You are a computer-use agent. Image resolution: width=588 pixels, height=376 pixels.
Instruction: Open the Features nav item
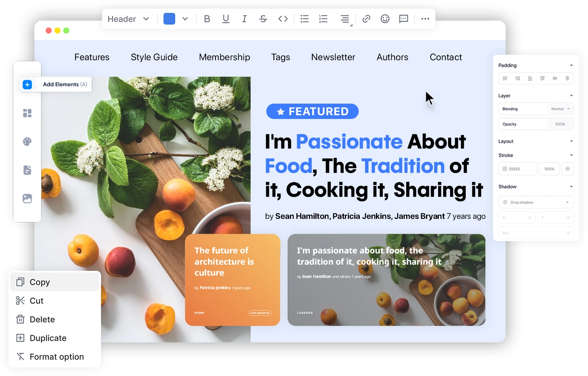[92, 57]
